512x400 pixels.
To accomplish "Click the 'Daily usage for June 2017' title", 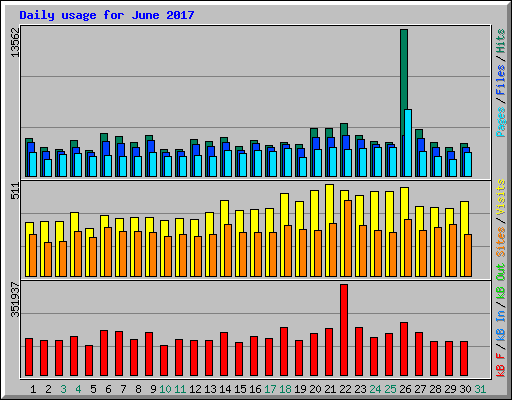I will coord(107,15).
